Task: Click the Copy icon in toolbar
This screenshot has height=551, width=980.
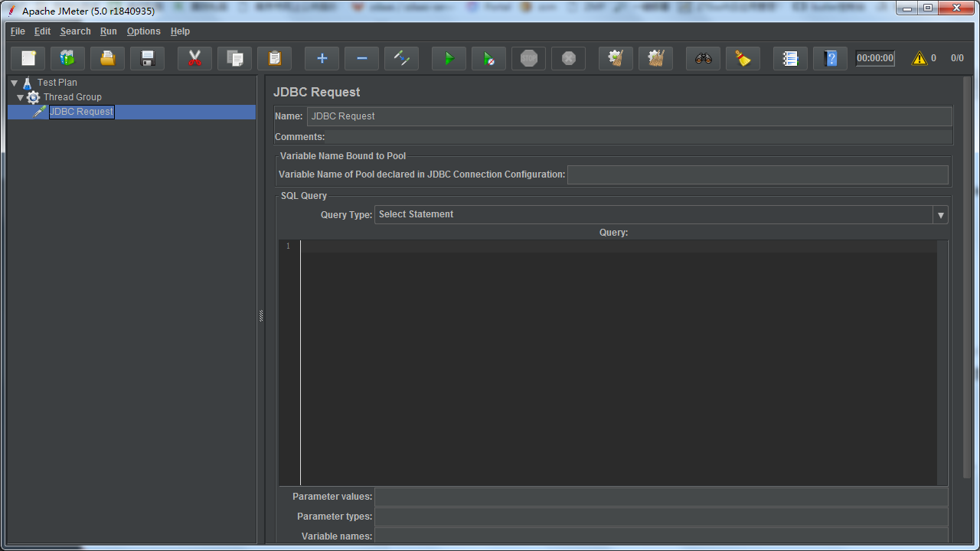Action: point(235,58)
